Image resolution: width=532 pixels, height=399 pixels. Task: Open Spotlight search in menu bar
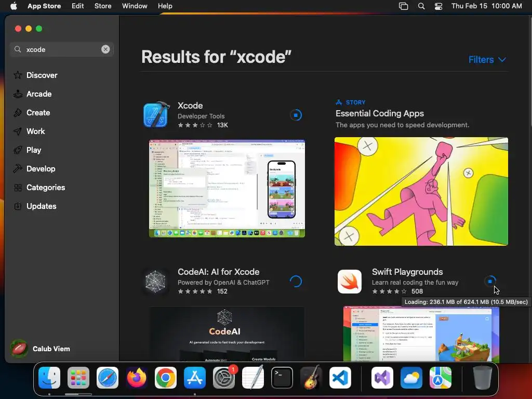[421, 6]
